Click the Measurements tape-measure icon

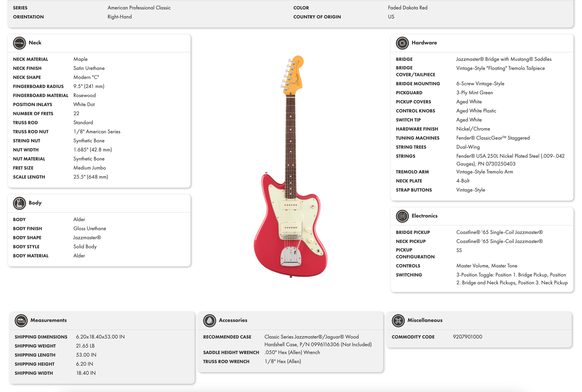(21, 321)
